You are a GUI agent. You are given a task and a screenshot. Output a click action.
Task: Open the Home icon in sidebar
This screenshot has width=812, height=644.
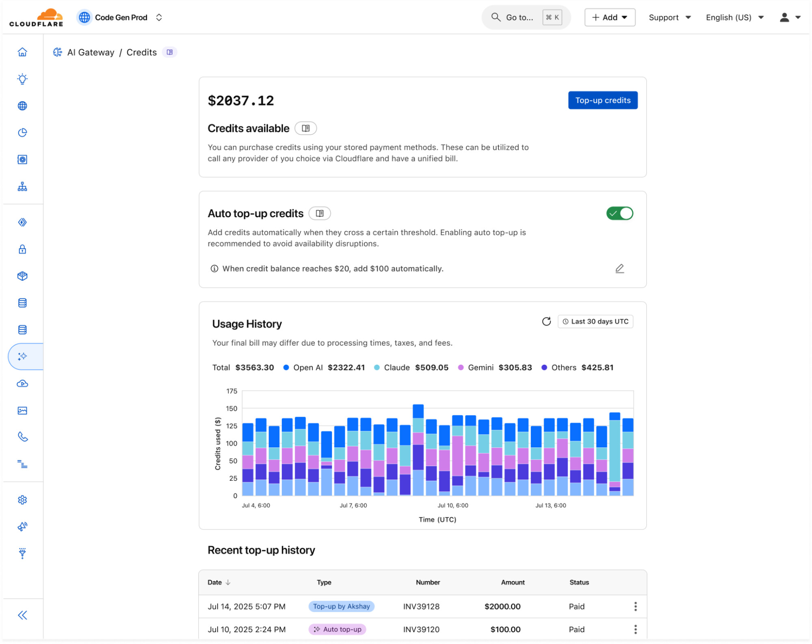(22, 52)
